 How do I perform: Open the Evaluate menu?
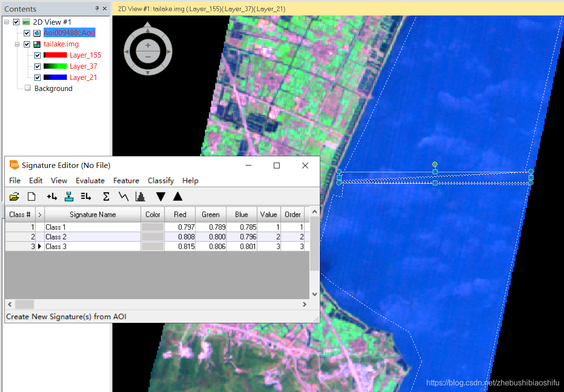(90, 181)
